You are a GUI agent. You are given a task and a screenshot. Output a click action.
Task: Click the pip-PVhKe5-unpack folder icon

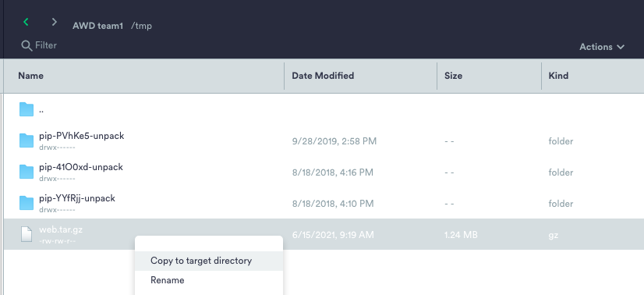click(x=27, y=140)
